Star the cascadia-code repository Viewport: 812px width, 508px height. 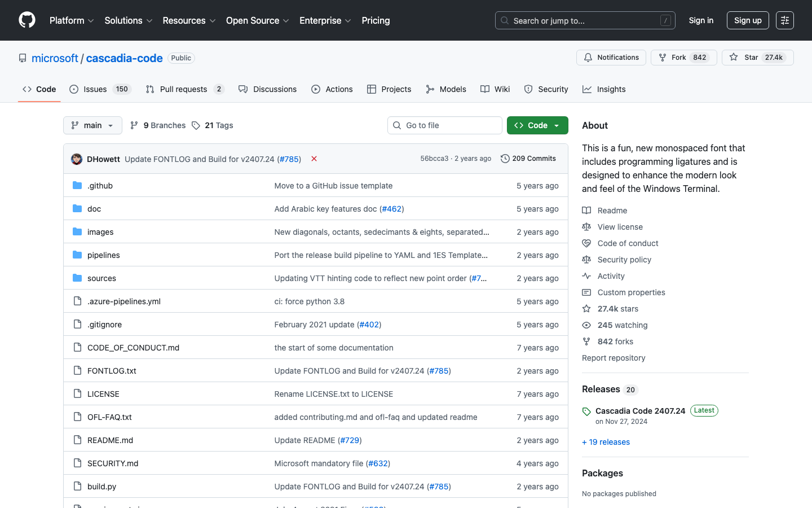tap(751, 58)
